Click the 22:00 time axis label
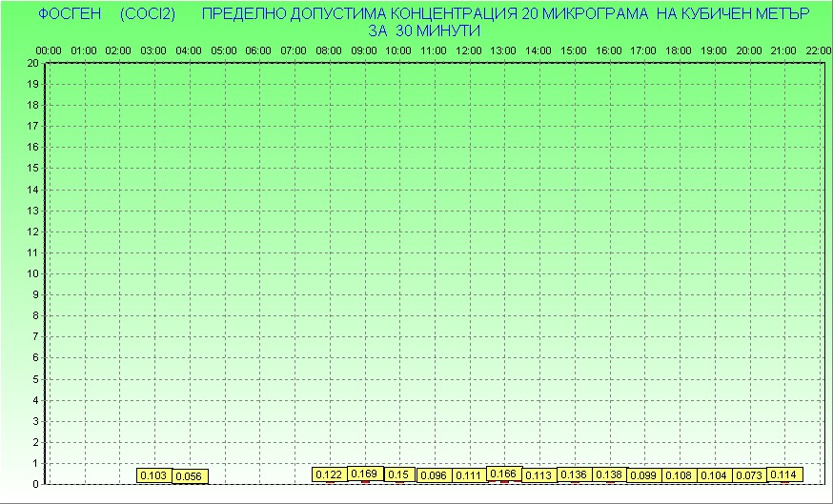Image resolution: width=833 pixels, height=504 pixels. pos(818,50)
